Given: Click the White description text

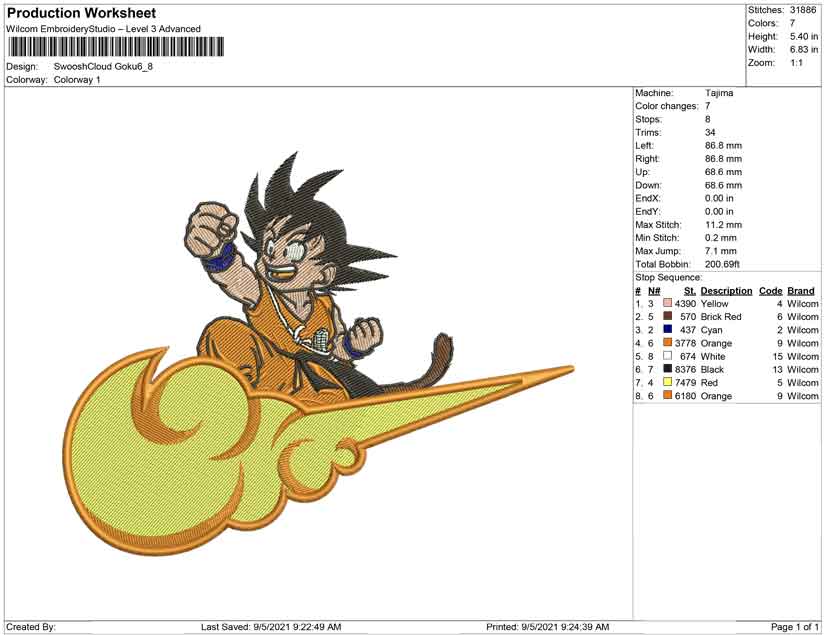Looking at the screenshot, I should click(x=712, y=356).
